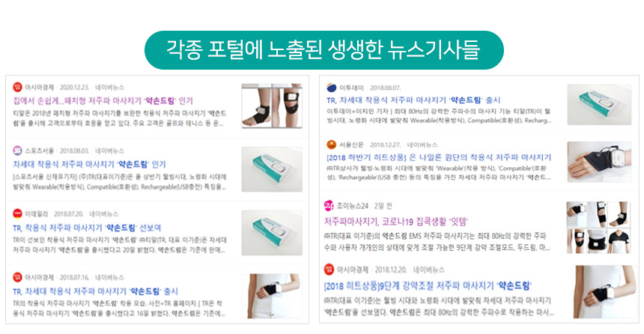Click the 조이뉴스24 pink logo icon
The width and height of the screenshot is (644, 334).
[x=329, y=205]
